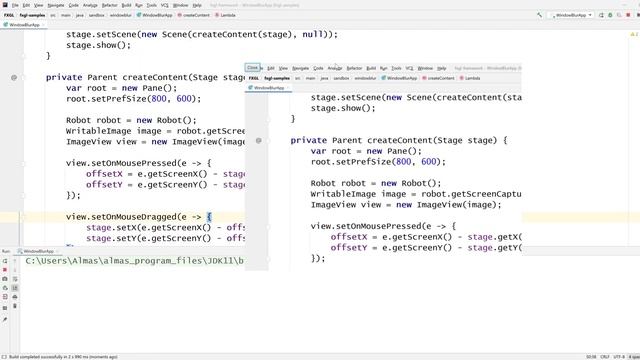
Task: Click the Down the Stack Trace arrow
Action: (15, 270)
